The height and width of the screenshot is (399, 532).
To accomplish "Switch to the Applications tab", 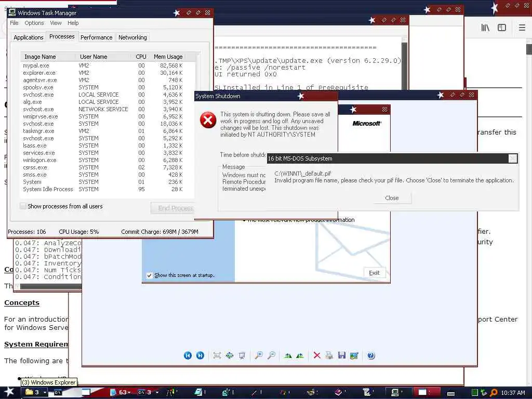I will (29, 37).
